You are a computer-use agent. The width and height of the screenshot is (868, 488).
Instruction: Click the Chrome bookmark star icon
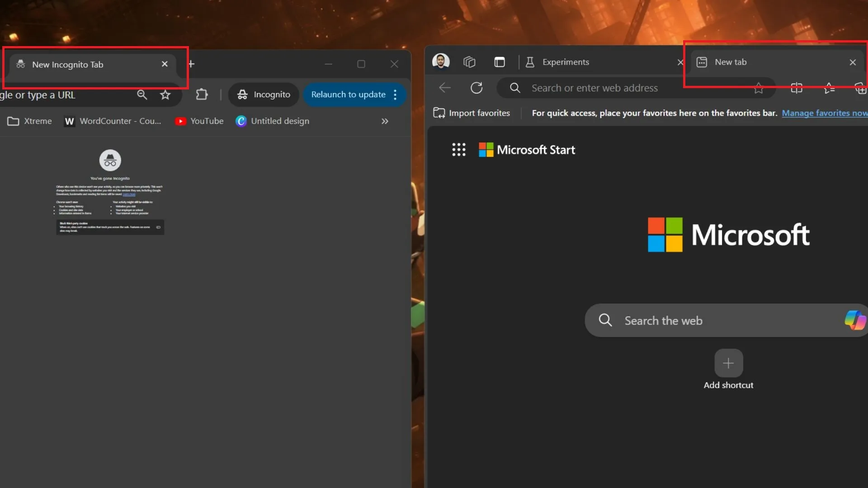click(x=165, y=95)
